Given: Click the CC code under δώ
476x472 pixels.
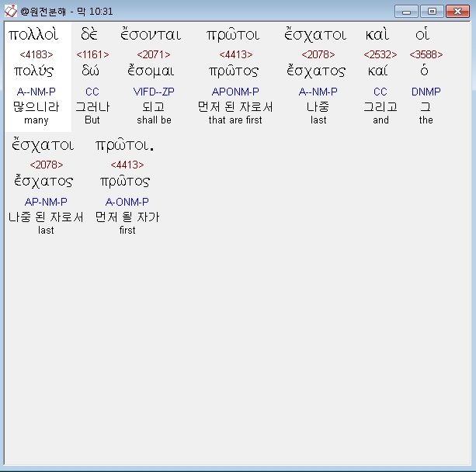Looking at the screenshot, I should 92,92.
